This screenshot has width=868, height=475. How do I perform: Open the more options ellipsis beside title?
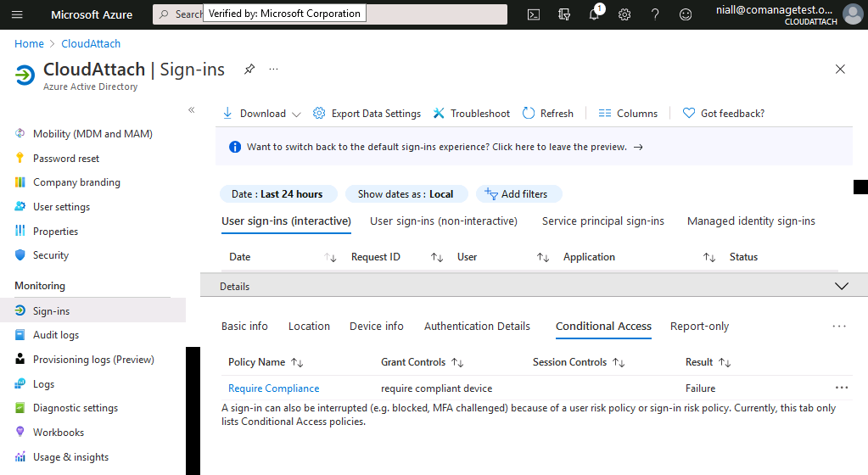[x=273, y=70]
